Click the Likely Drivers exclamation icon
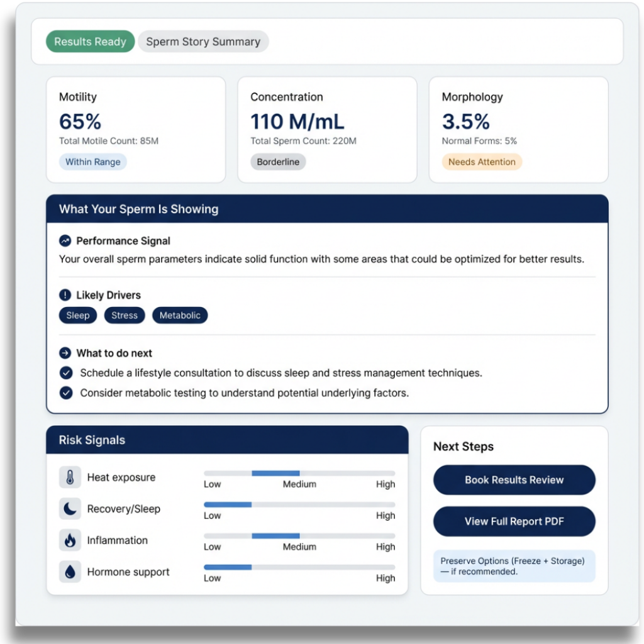Screen dimensions: 644x644 (x=65, y=295)
